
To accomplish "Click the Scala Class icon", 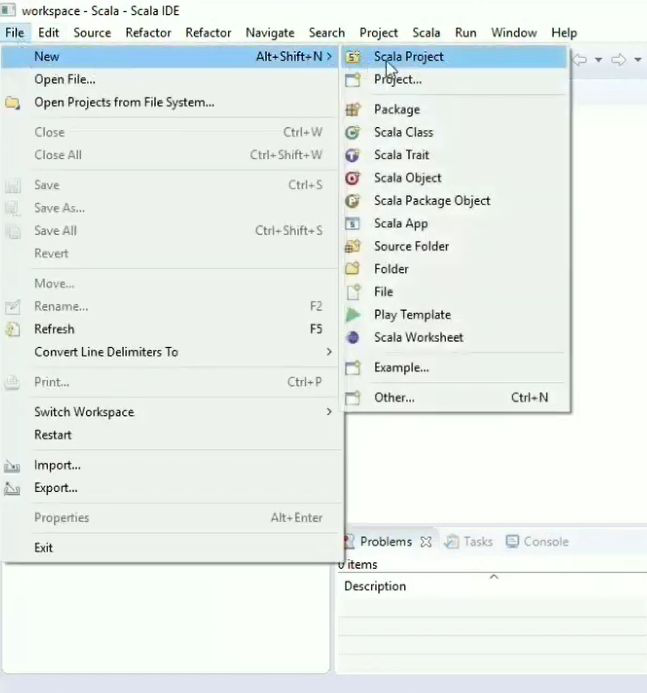I will (x=353, y=133).
